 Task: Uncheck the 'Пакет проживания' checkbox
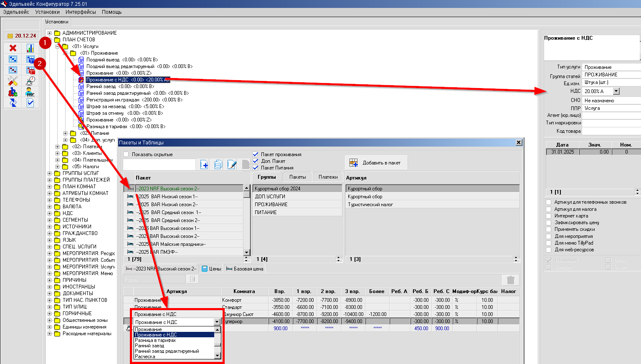pos(256,154)
